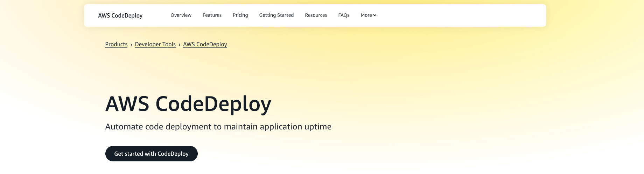Open the Developer Tools breadcrumb link
The image size is (644, 174).
155,44
